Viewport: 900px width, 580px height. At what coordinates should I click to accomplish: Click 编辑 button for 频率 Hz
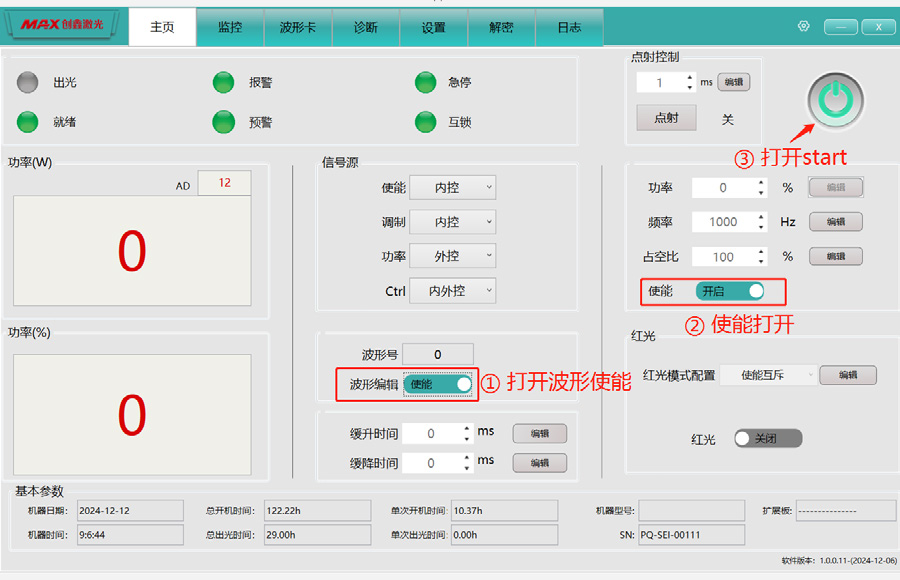point(836,222)
